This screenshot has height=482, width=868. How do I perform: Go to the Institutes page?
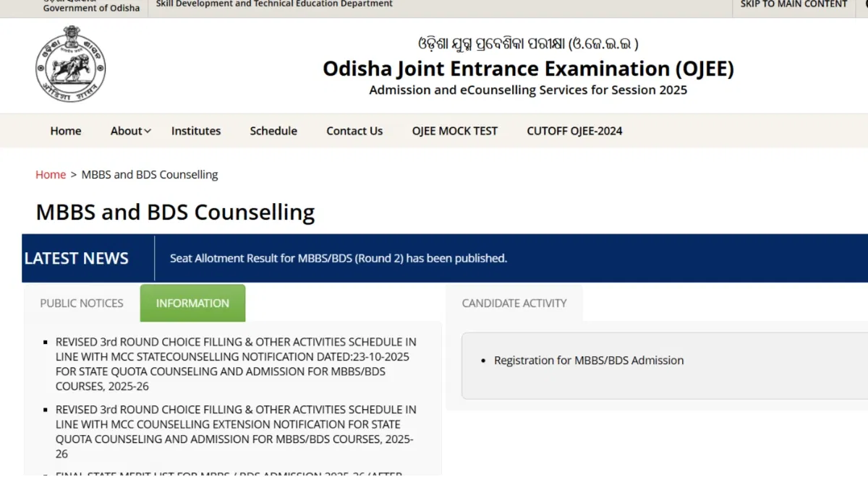(196, 131)
